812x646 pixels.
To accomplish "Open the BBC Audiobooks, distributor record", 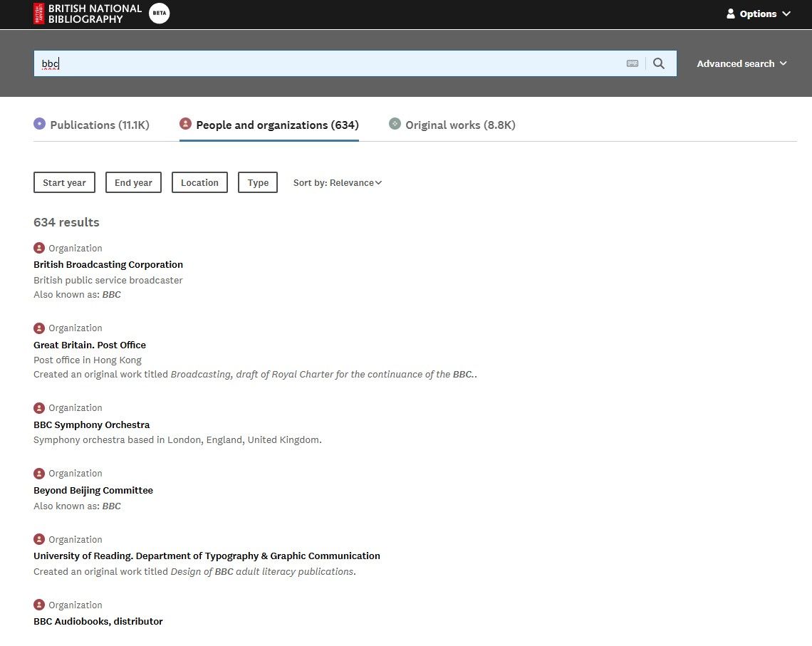I will [98, 621].
